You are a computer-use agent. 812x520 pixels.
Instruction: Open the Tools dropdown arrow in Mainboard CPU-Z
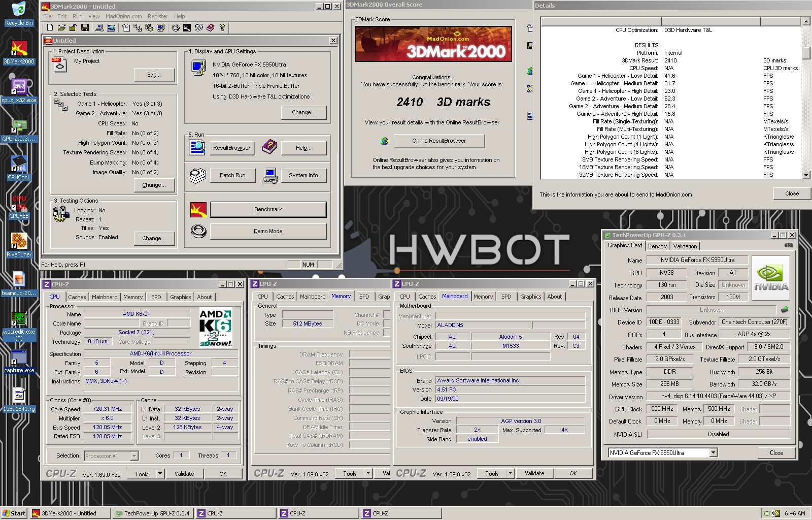[510, 474]
